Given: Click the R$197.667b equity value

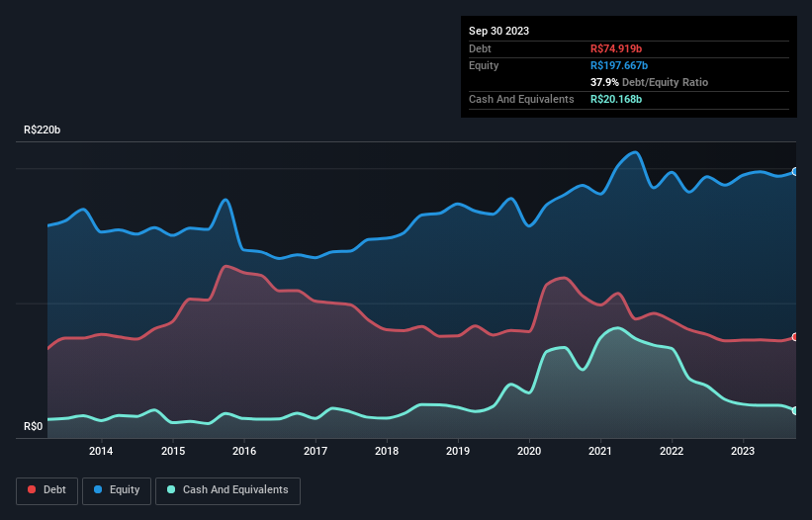Looking at the screenshot, I should 619,65.
